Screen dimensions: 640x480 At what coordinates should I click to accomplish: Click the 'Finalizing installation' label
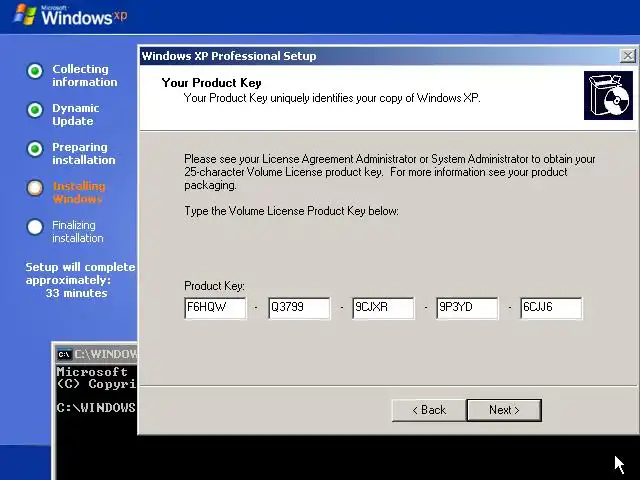coord(78,231)
